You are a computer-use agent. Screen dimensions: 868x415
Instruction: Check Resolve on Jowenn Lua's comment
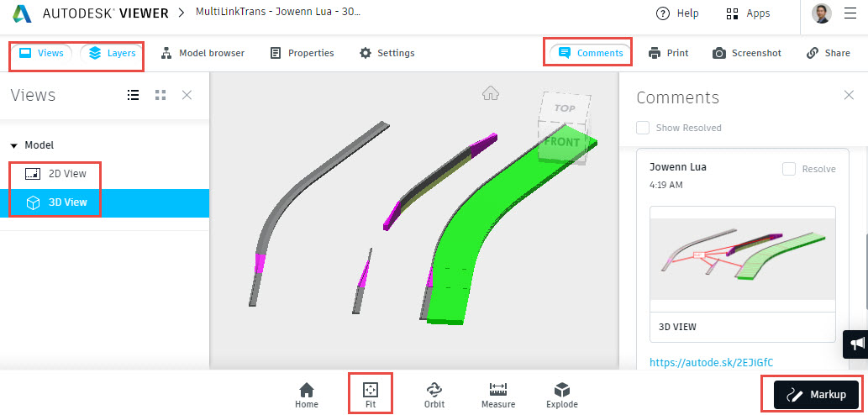[789, 170]
